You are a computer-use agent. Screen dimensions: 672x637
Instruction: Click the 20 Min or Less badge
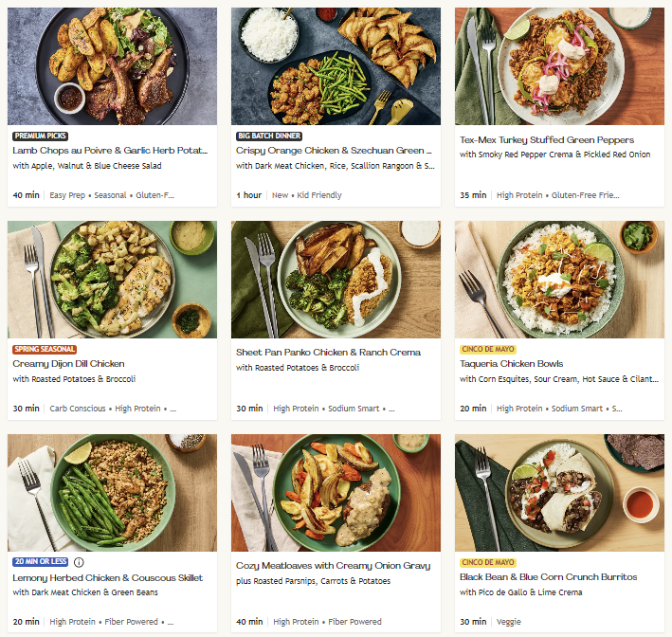pos(41,562)
